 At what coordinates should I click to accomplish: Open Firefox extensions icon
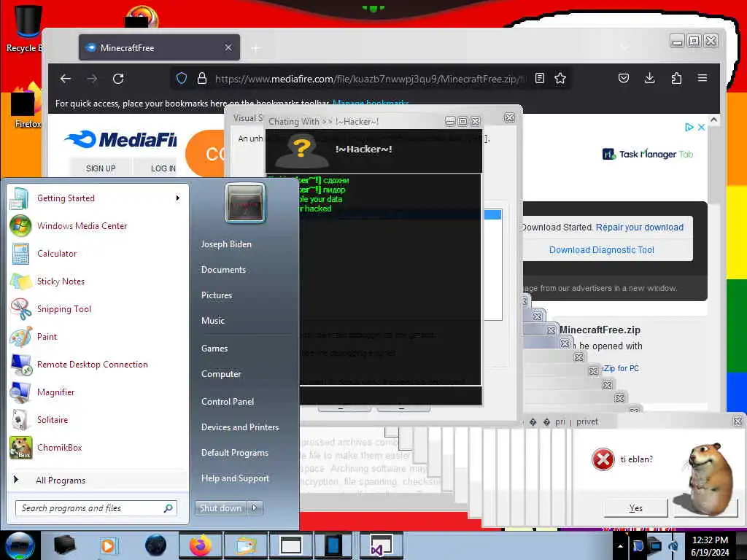click(x=676, y=78)
